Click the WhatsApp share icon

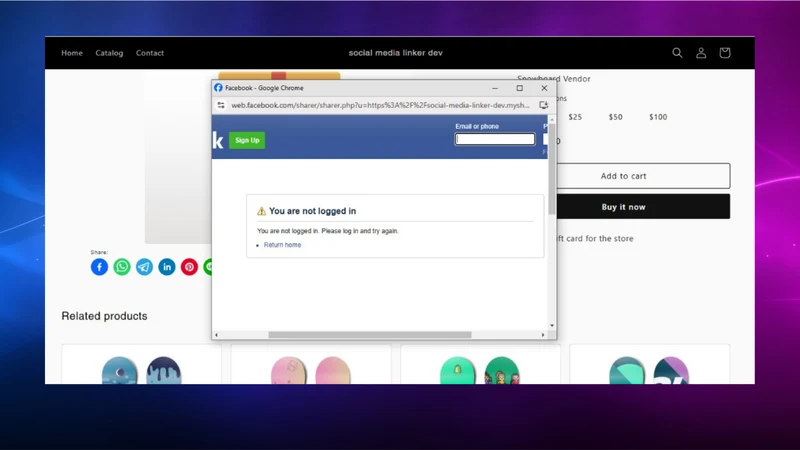click(122, 267)
